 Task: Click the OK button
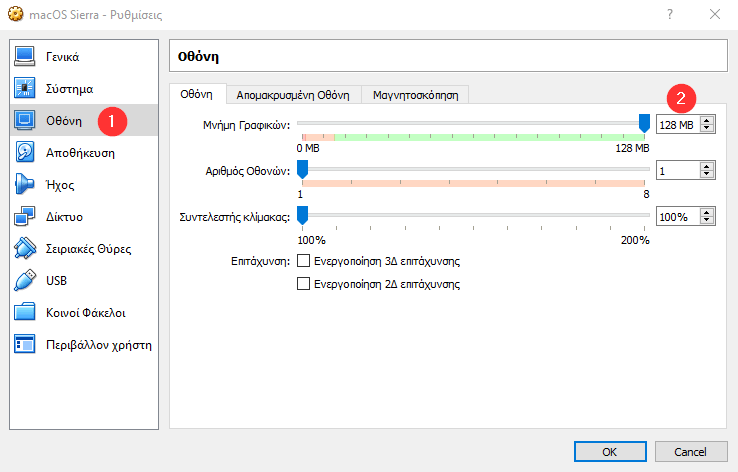pyautogui.click(x=610, y=452)
